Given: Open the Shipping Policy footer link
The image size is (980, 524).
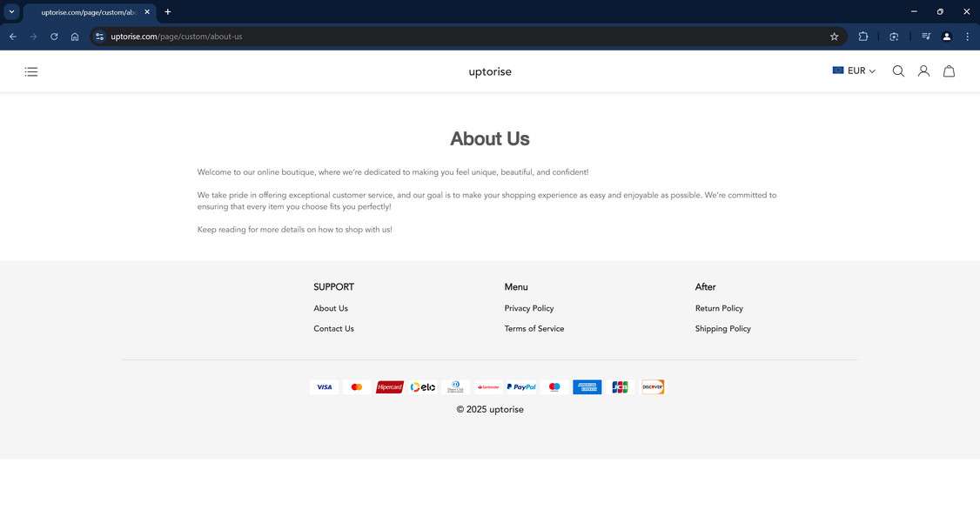Looking at the screenshot, I should [x=722, y=328].
